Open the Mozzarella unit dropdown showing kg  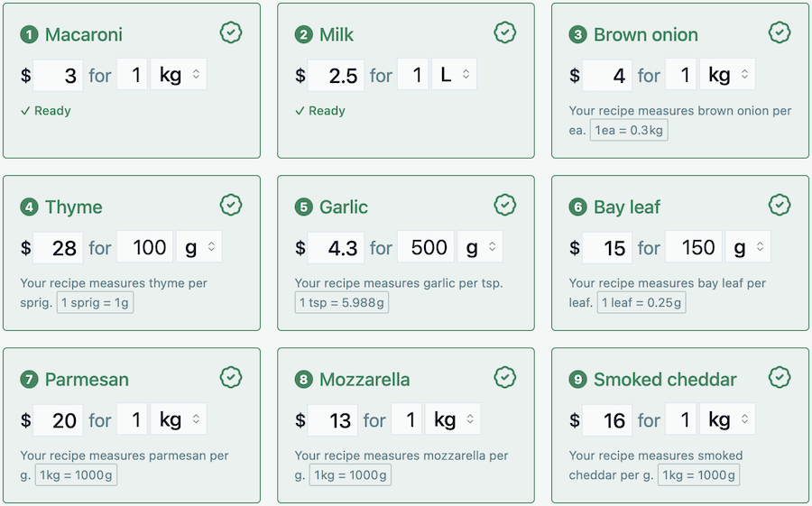point(453,419)
